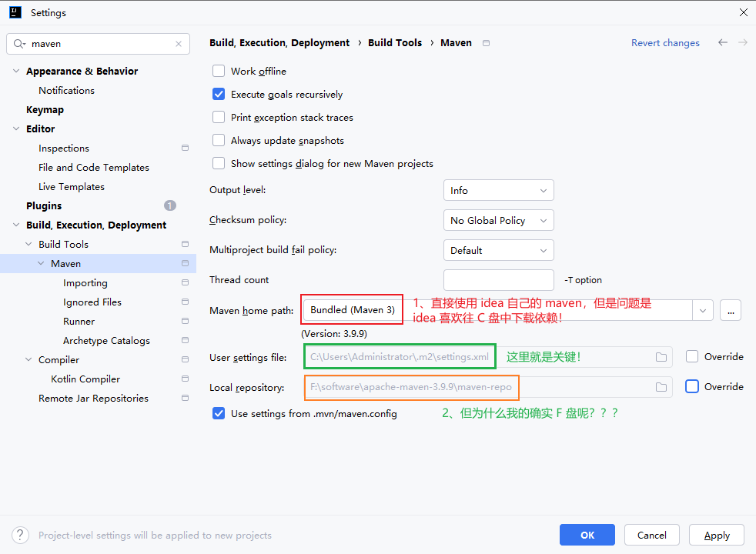Open Maven home path dropdown arrow

pyautogui.click(x=702, y=311)
